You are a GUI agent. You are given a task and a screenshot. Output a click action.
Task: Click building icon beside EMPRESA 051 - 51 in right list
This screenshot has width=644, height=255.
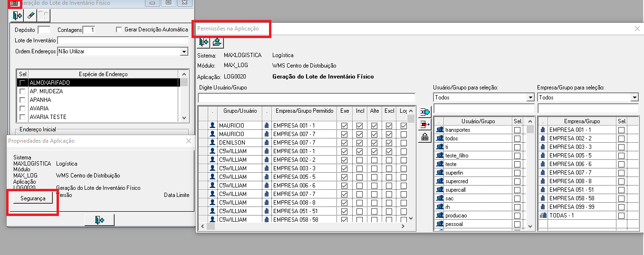(x=543, y=190)
